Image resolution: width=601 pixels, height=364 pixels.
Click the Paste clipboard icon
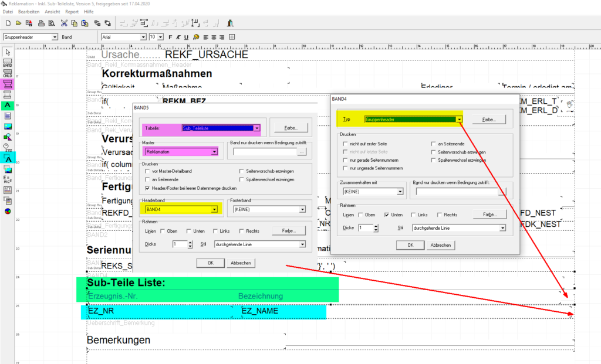(x=85, y=23)
